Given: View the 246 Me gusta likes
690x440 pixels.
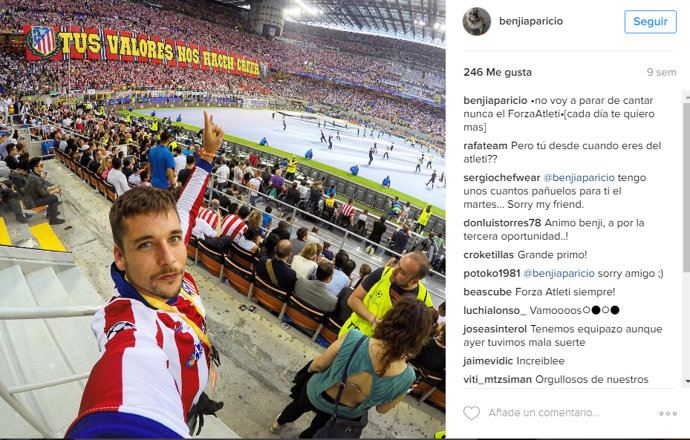Looking at the screenshot, I should (497, 72).
